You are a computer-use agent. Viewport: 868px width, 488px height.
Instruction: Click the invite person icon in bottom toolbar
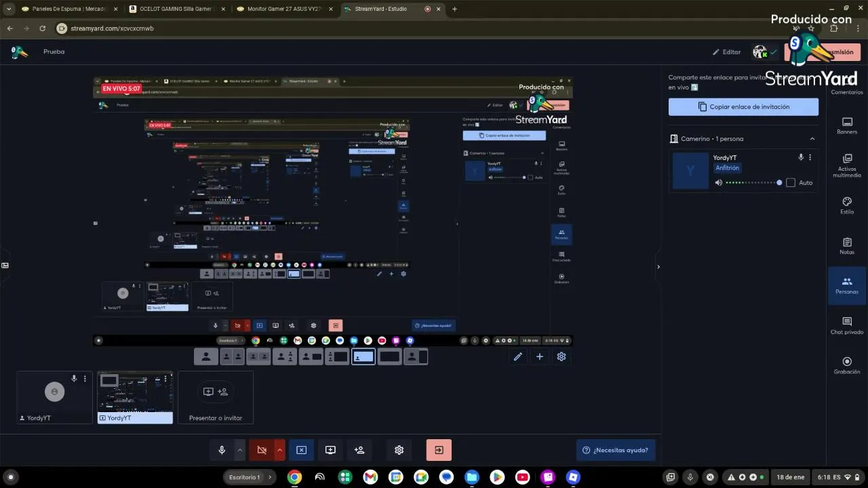coord(359,450)
